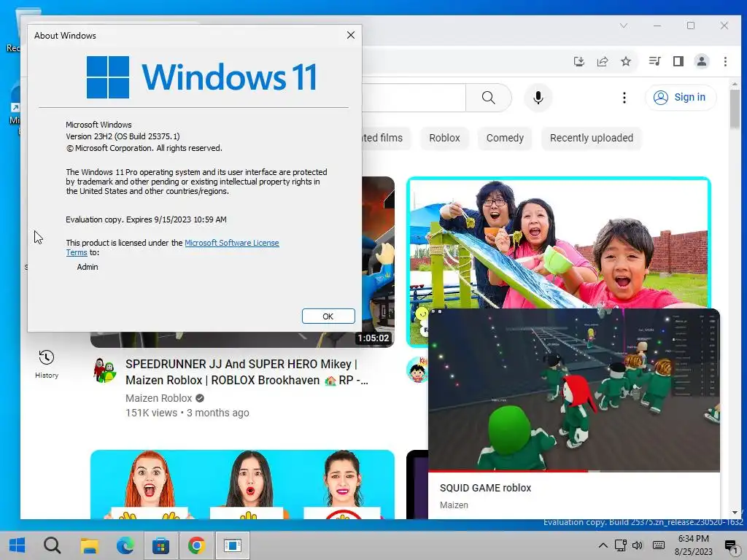Image resolution: width=747 pixels, height=560 pixels.
Task: Open History in the YouTube sidebar
Action: [x=47, y=365]
